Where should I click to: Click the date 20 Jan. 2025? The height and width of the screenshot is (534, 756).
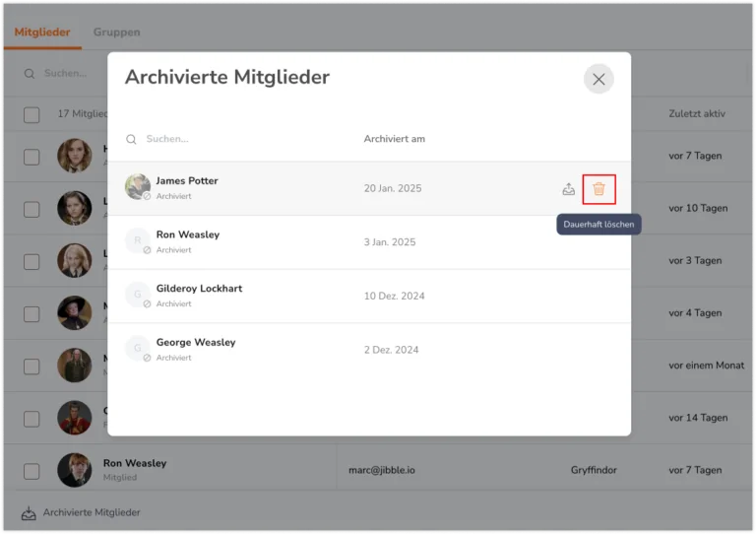pyautogui.click(x=393, y=188)
